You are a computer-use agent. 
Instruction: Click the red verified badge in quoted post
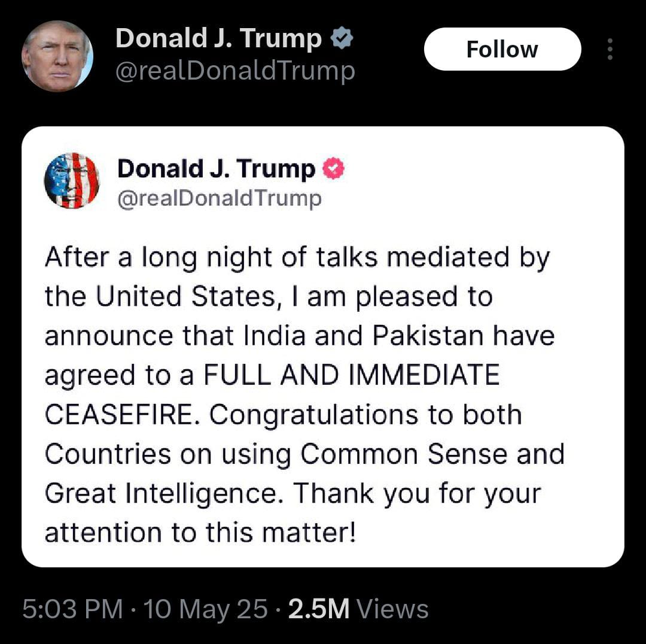tap(334, 169)
